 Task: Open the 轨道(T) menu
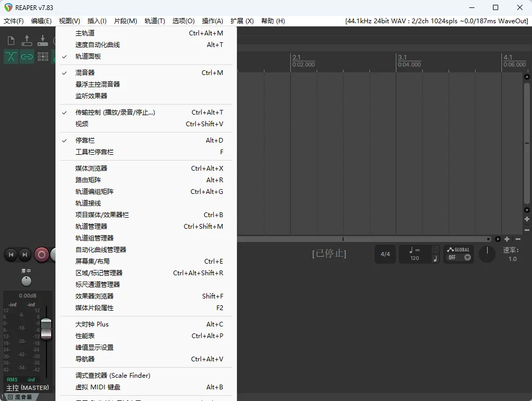(155, 21)
